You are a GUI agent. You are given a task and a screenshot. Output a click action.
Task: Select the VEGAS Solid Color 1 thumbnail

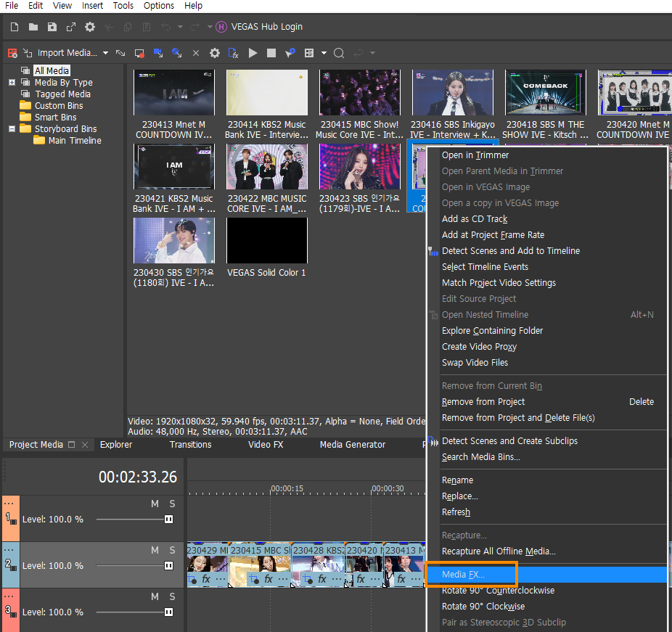(266, 240)
